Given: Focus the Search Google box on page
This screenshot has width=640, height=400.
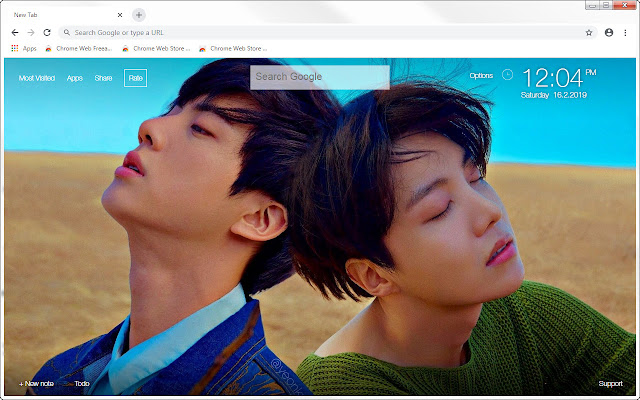Looking at the screenshot, I should pyautogui.click(x=320, y=77).
